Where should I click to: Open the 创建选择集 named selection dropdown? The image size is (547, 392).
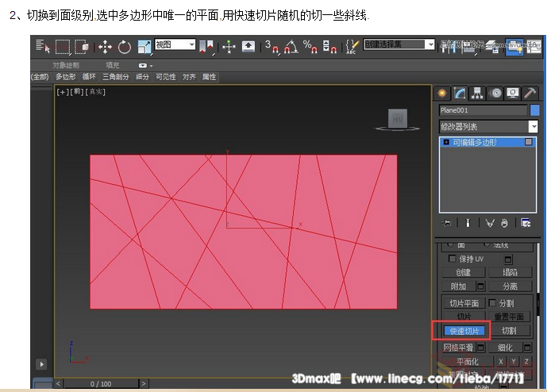tap(399, 44)
